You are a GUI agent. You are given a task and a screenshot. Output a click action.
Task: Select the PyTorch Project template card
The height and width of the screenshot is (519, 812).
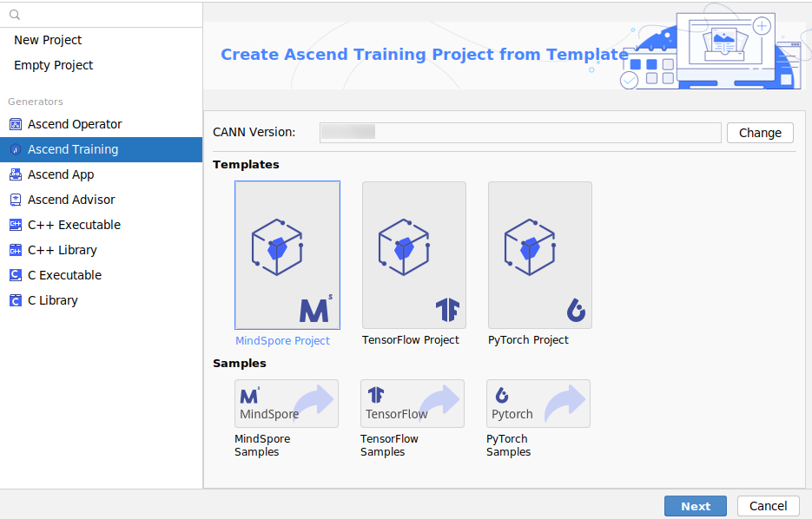coord(540,255)
